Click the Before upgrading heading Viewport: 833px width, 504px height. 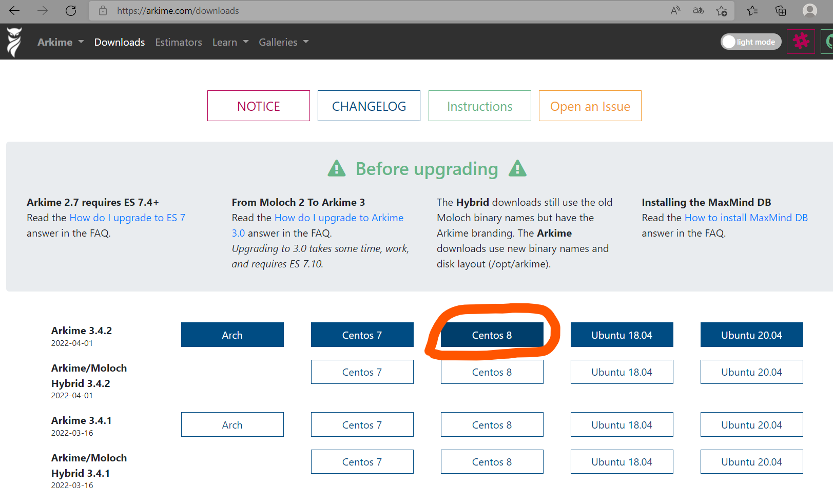[427, 168]
